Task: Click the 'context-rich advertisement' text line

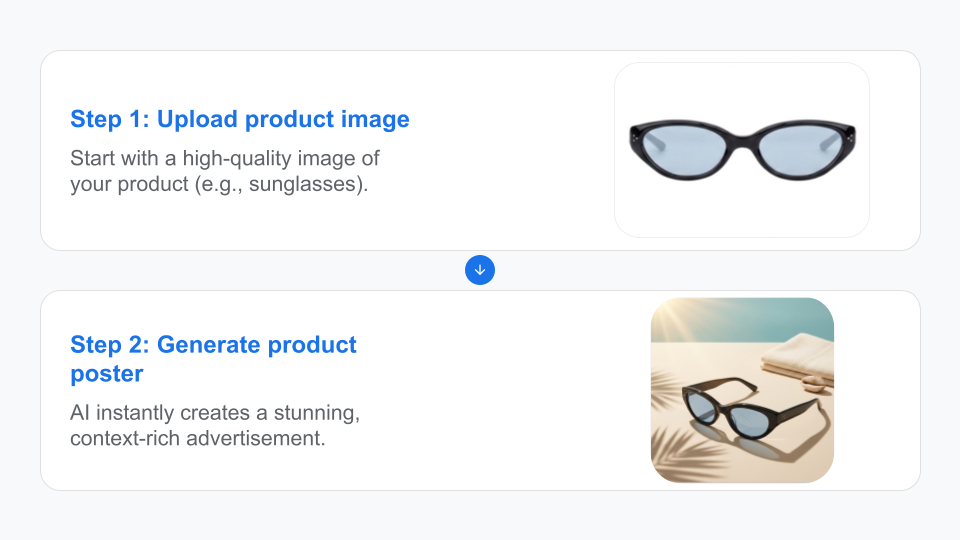Action: pos(197,438)
